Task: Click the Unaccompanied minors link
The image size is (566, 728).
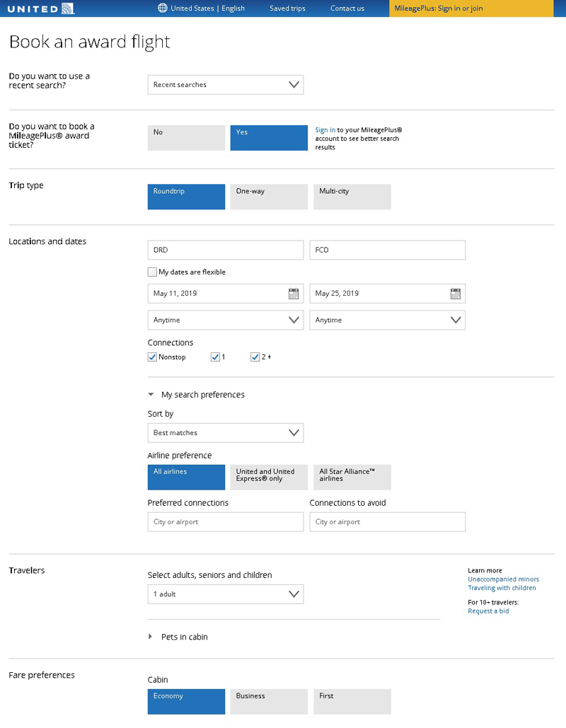Action: (x=503, y=579)
